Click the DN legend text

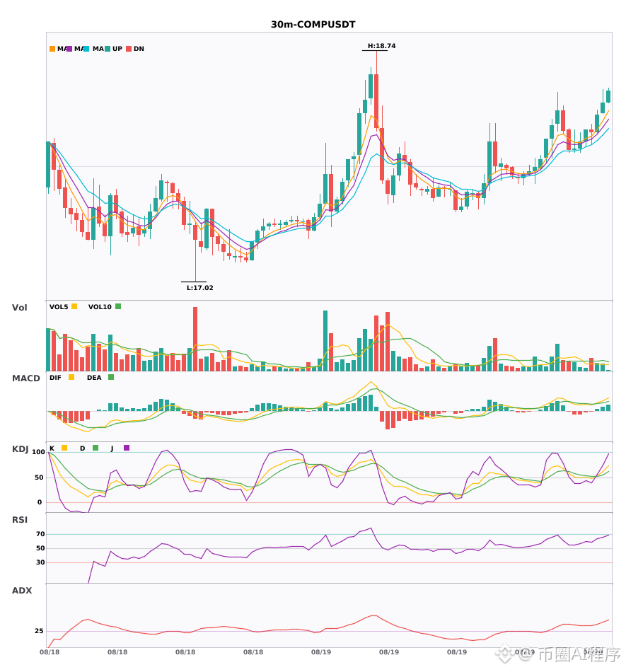pos(139,49)
